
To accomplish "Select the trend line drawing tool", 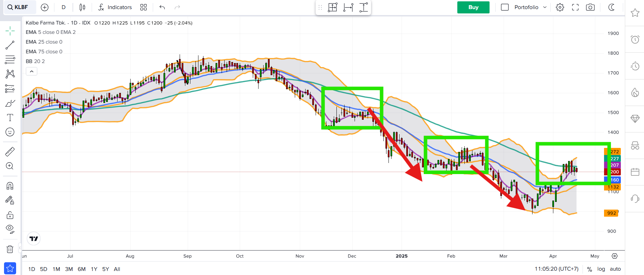I will coord(10,45).
